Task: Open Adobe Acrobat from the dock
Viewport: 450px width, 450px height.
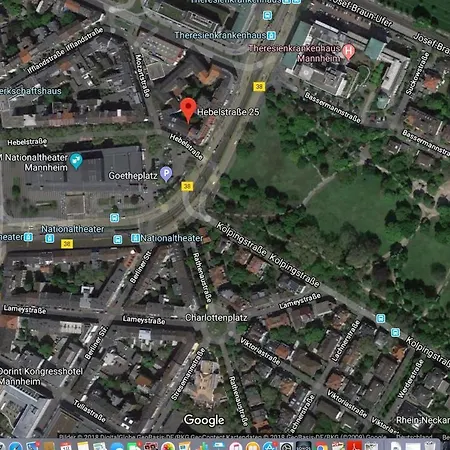Action: tap(354, 446)
